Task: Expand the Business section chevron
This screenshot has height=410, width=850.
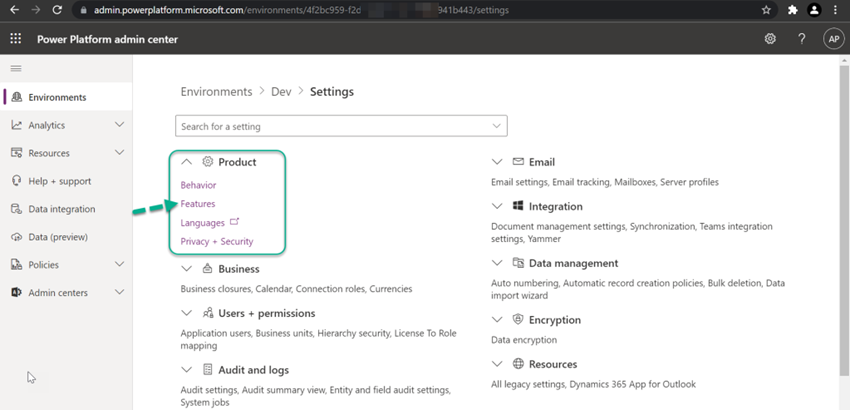Action: pyautogui.click(x=186, y=268)
